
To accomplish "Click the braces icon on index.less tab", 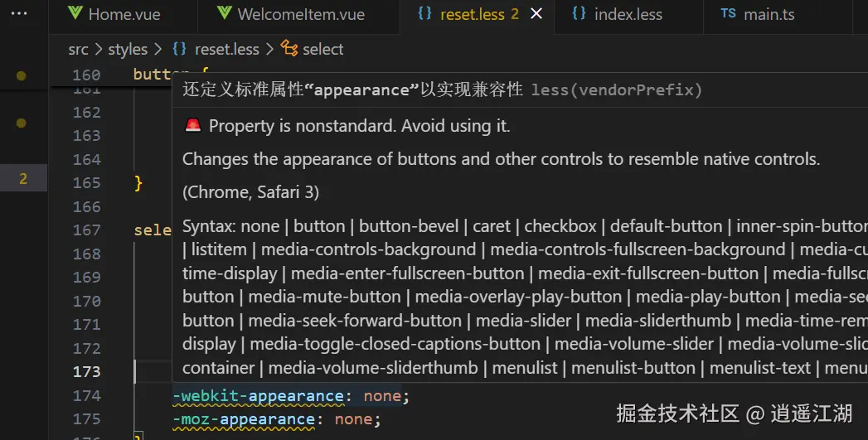I will point(579,14).
